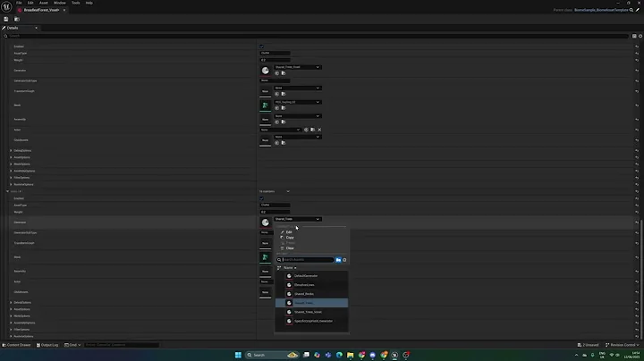Click trash Clear icon in asset popup
This screenshot has width=644, height=361.
click(282, 248)
